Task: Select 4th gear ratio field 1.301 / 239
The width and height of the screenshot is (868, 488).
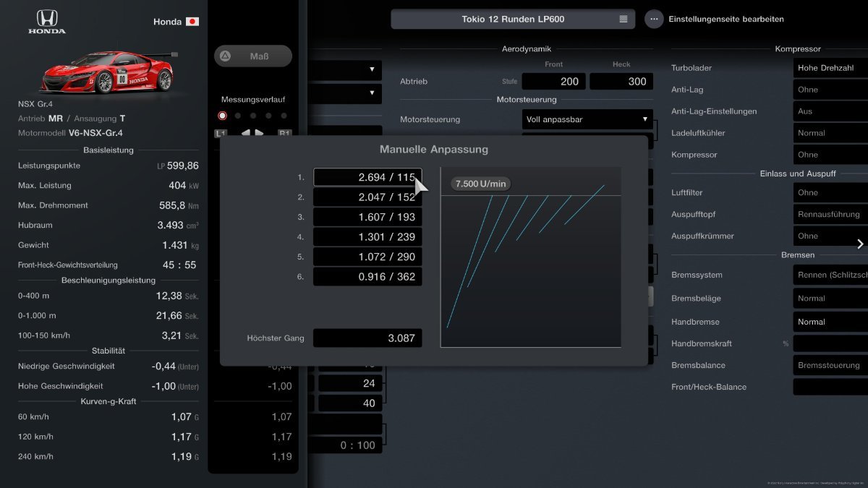Action: click(367, 236)
